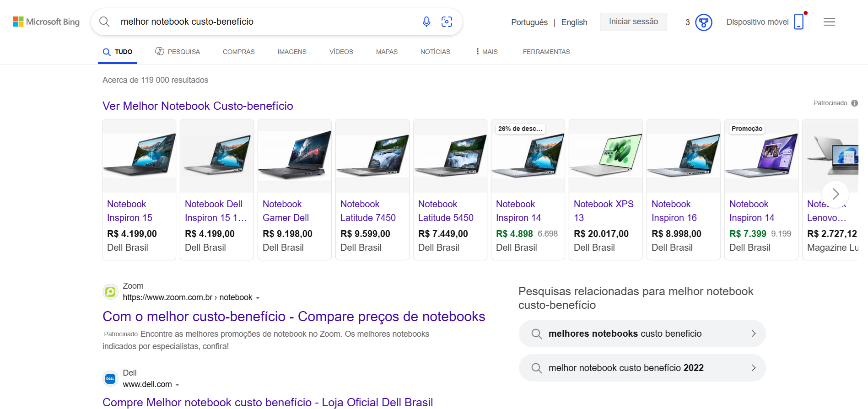Switch to COMPRAS tab
The width and height of the screenshot is (868, 409).
(x=238, y=52)
